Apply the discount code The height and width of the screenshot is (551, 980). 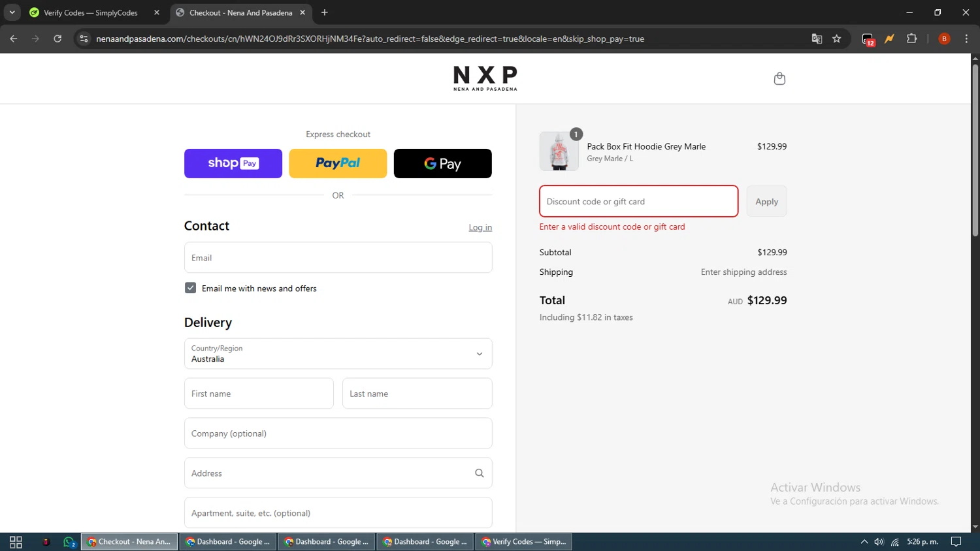click(766, 201)
